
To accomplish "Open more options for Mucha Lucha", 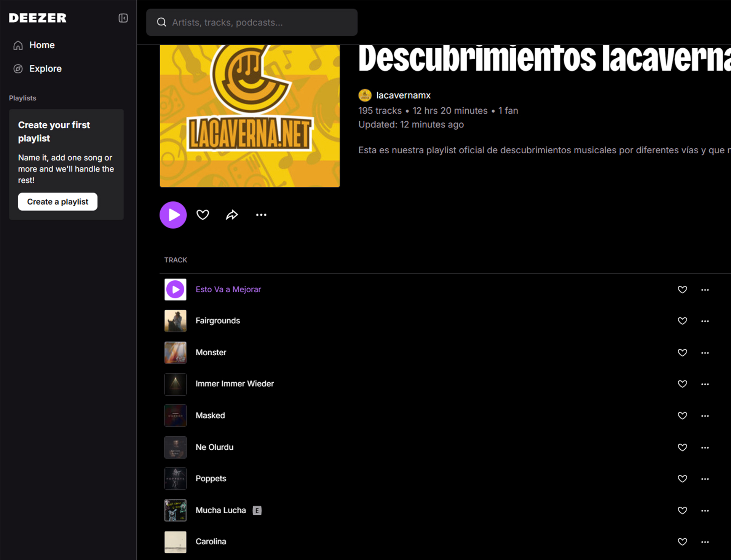I will [705, 511].
